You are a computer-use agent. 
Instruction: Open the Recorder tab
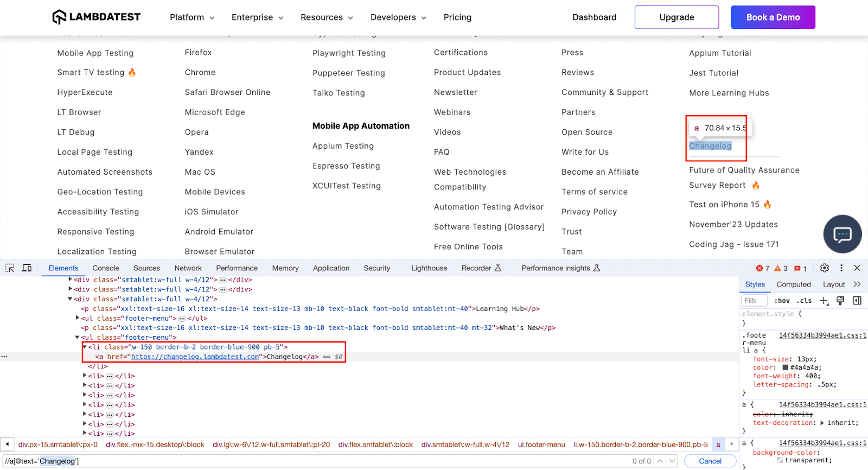[481, 268]
